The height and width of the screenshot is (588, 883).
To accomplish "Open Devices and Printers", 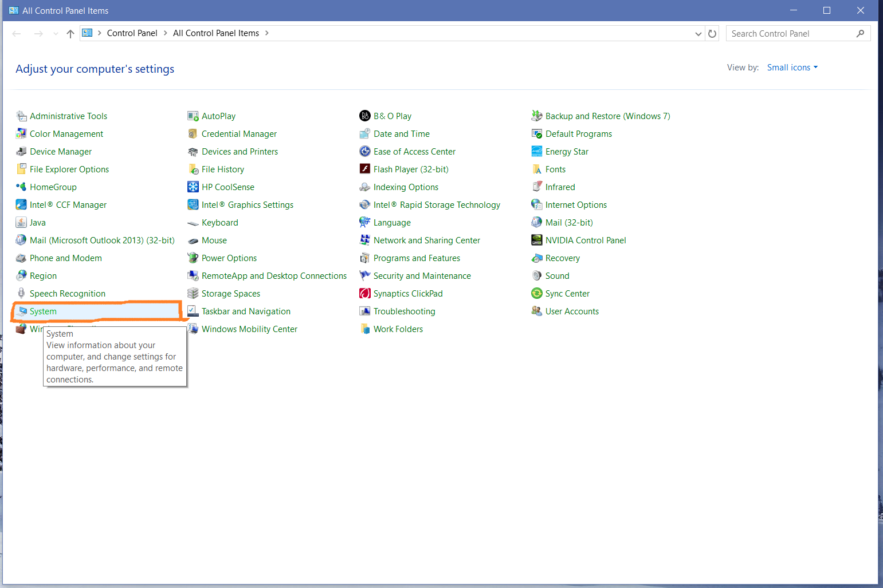I will point(240,152).
